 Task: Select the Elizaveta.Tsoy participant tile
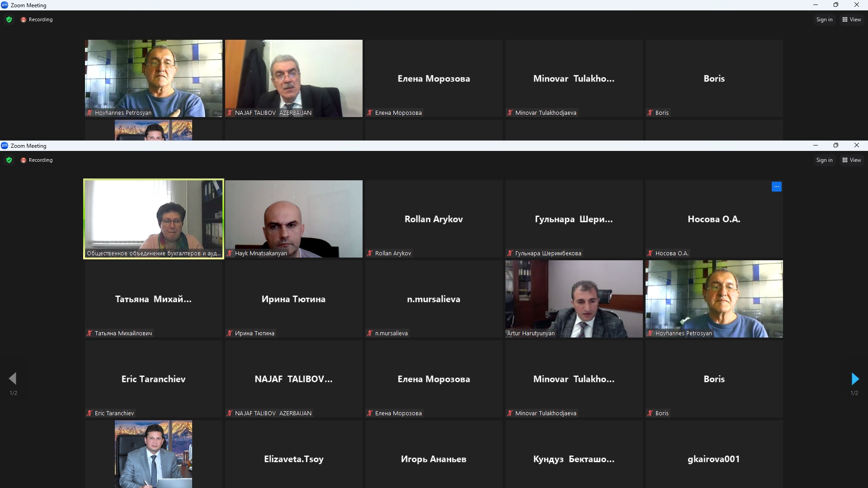pos(293,456)
